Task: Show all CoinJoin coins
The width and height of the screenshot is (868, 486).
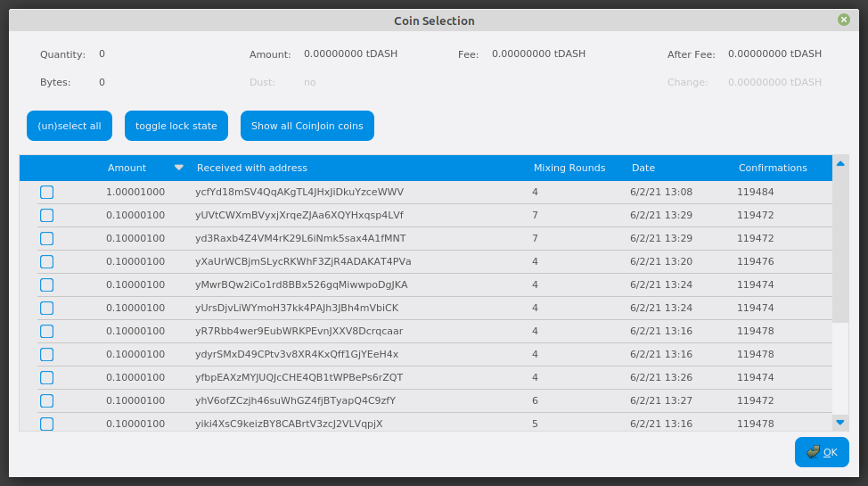Action: [x=307, y=126]
